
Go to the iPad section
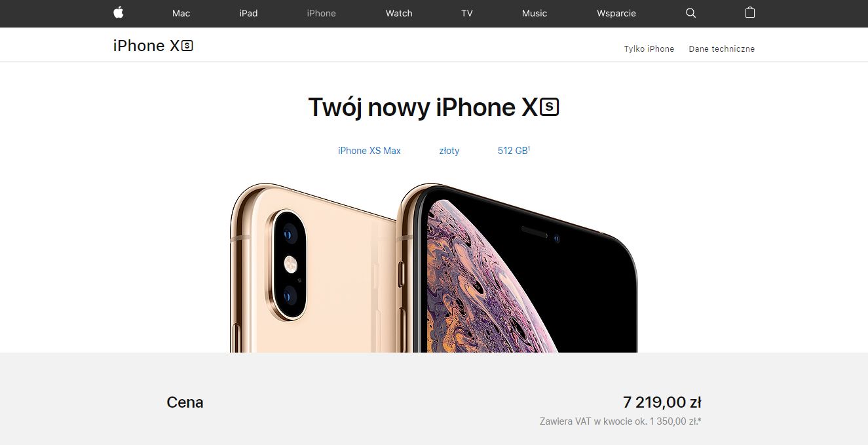coord(248,13)
